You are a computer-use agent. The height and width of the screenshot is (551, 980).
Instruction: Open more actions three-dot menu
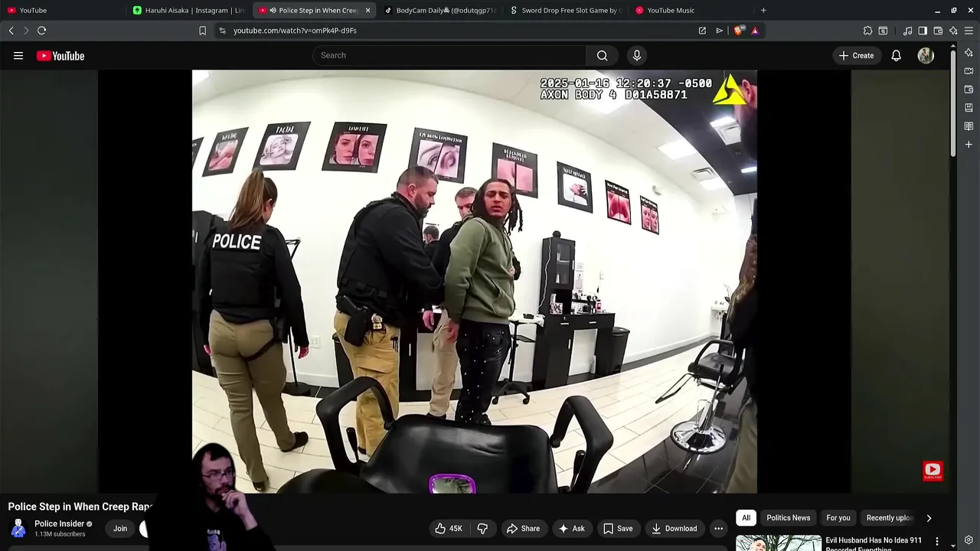(x=718, y=528)
